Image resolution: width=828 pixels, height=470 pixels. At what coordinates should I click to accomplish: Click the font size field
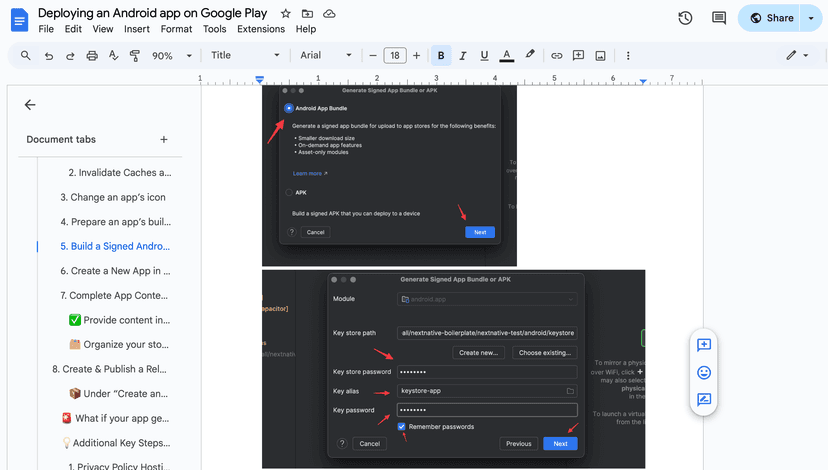point(395,55)
